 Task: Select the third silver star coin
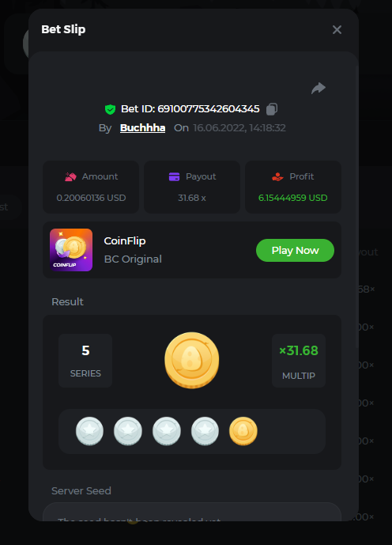point(166,431)
